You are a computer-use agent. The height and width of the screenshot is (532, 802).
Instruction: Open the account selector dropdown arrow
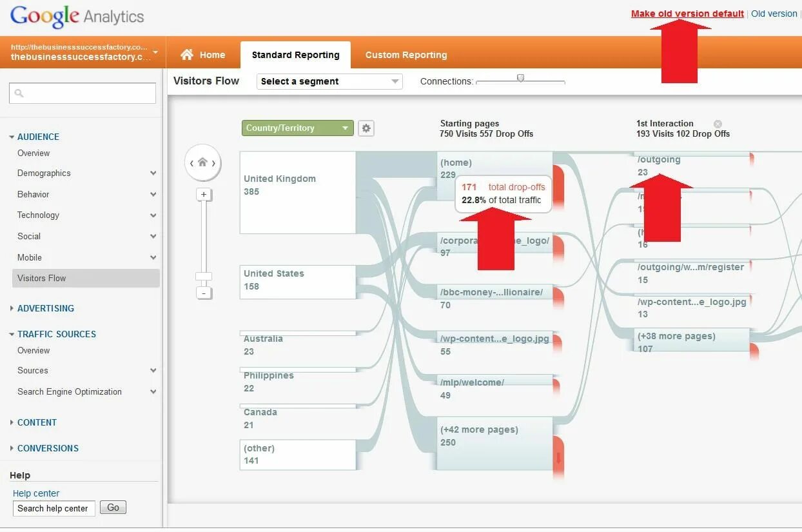(x=155, y=52)
